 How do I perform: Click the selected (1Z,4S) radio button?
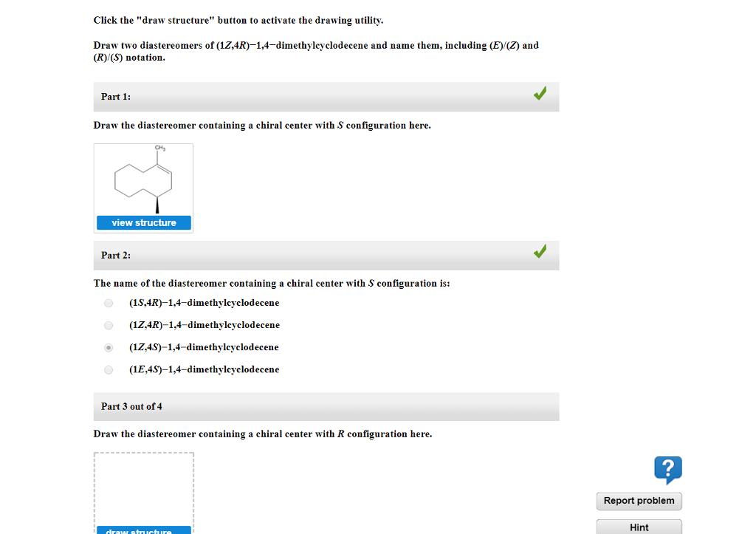[x=108, y=347]
